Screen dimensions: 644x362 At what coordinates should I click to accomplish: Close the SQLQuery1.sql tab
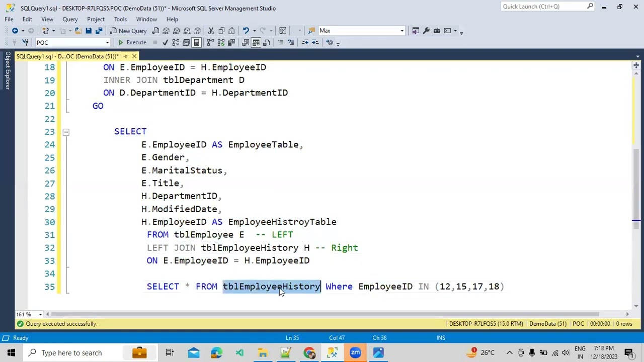coord(134,56)
